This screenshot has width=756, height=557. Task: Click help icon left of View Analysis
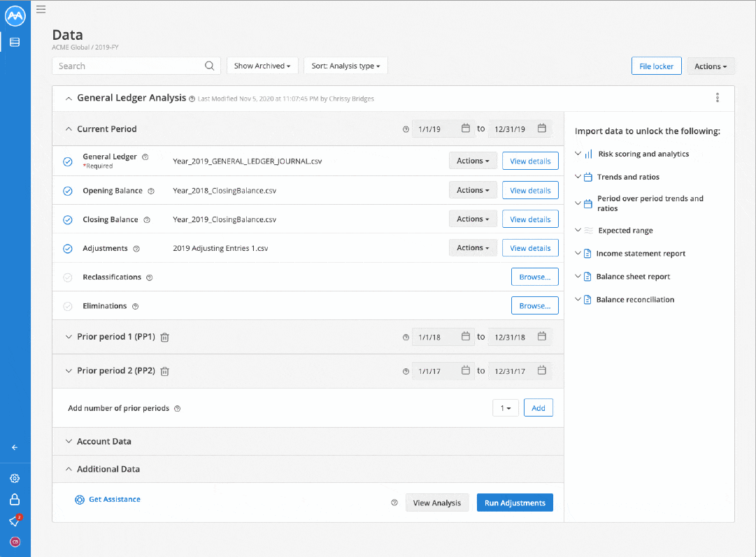(x=394, y=502)
